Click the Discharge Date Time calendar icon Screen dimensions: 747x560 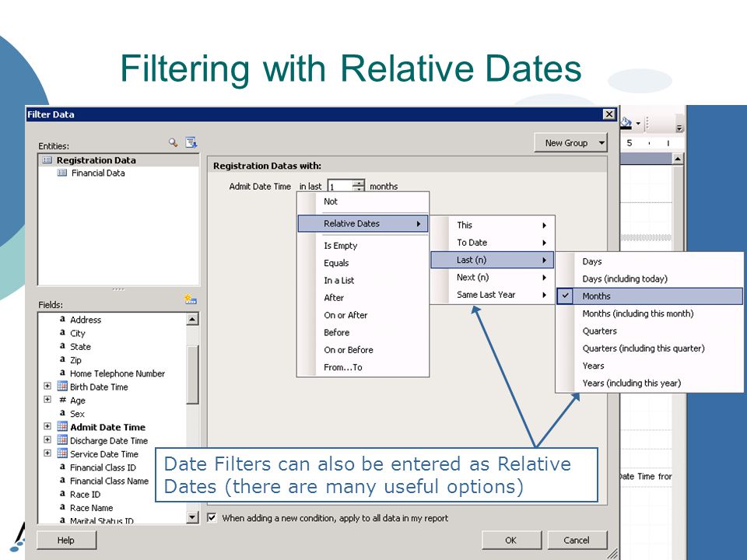point(62,439)
